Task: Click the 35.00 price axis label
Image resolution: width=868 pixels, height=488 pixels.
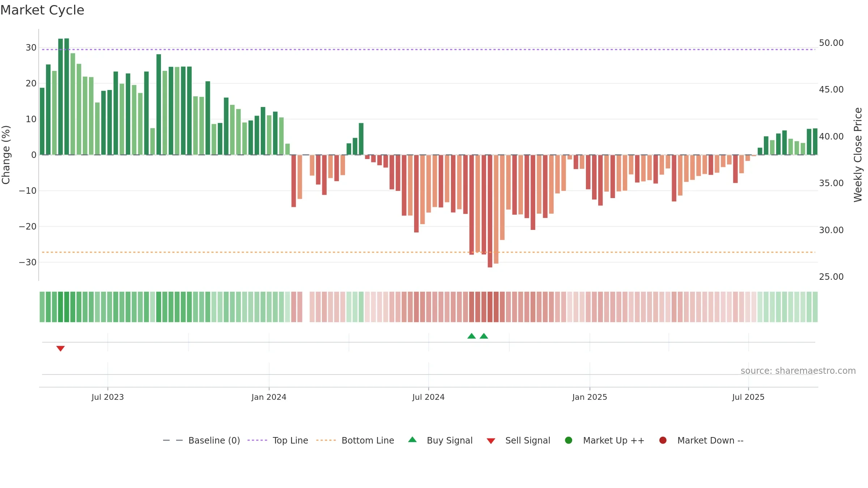Action: [831, 183]
